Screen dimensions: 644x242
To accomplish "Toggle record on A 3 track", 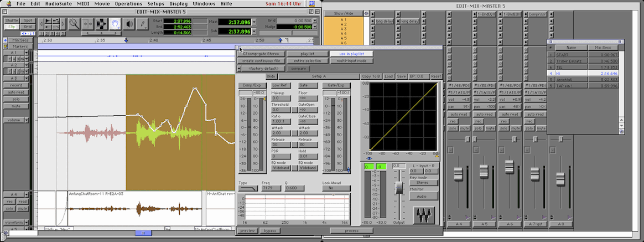I will [x=16, y=85].
